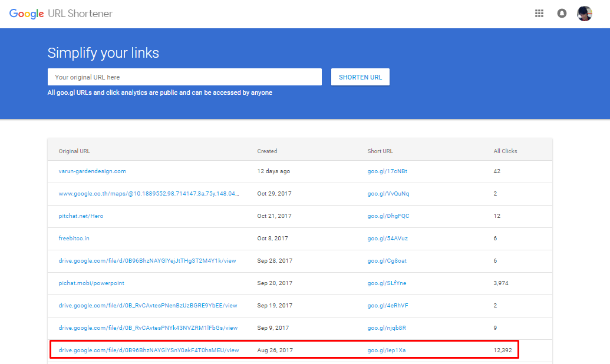Click the Google logo
Screen dimensions: 610x364
[x=27, y=14]
